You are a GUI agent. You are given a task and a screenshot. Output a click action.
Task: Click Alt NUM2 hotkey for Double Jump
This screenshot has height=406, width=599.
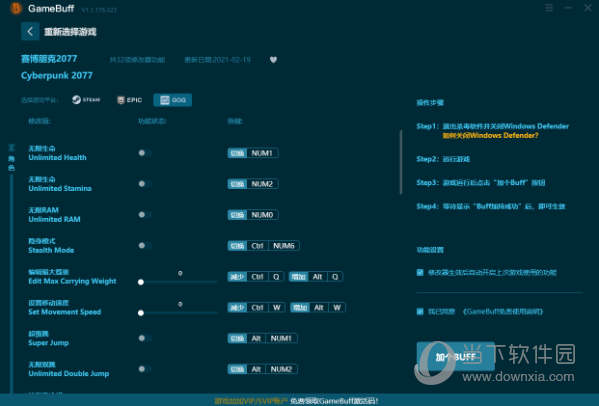click(x=262, y=369)
